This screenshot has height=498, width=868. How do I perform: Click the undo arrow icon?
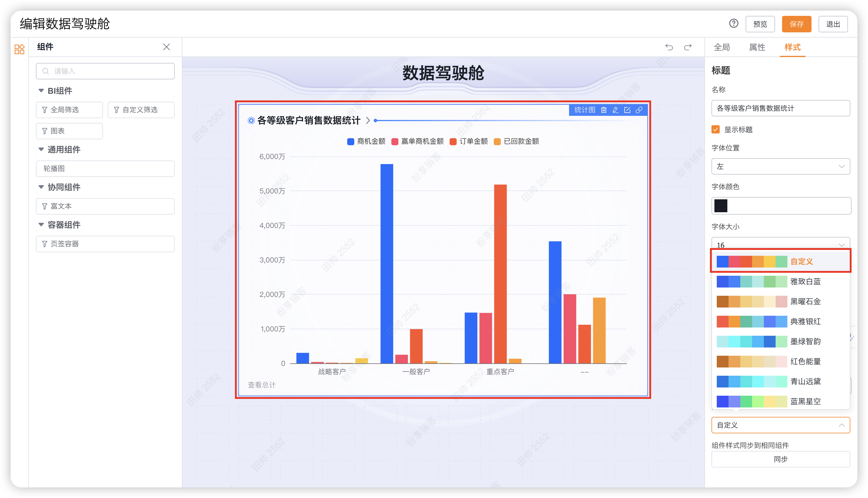click(x=669, y=47)
